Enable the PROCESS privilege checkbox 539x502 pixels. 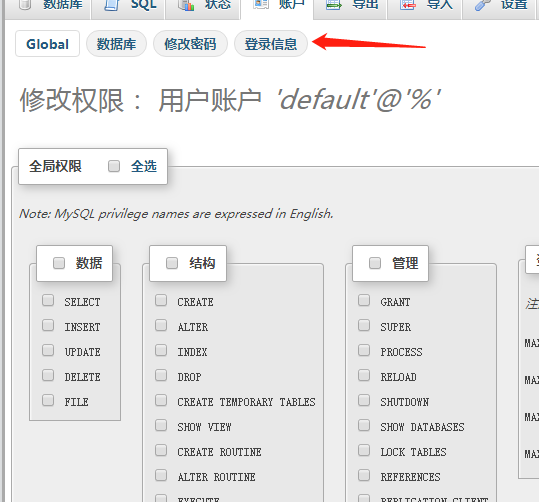pos(364,350)
